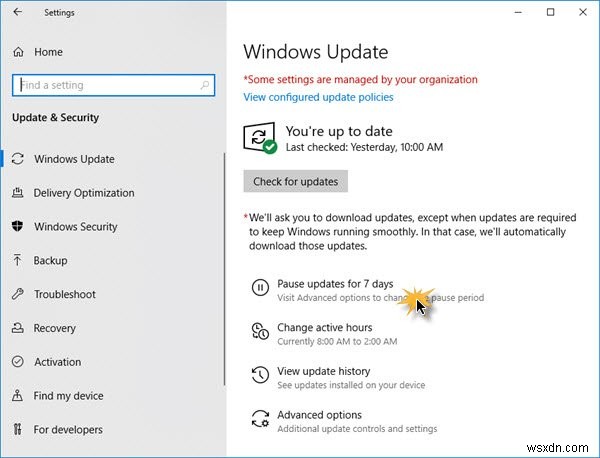Click the active hours clock icon

pos(260,331)
